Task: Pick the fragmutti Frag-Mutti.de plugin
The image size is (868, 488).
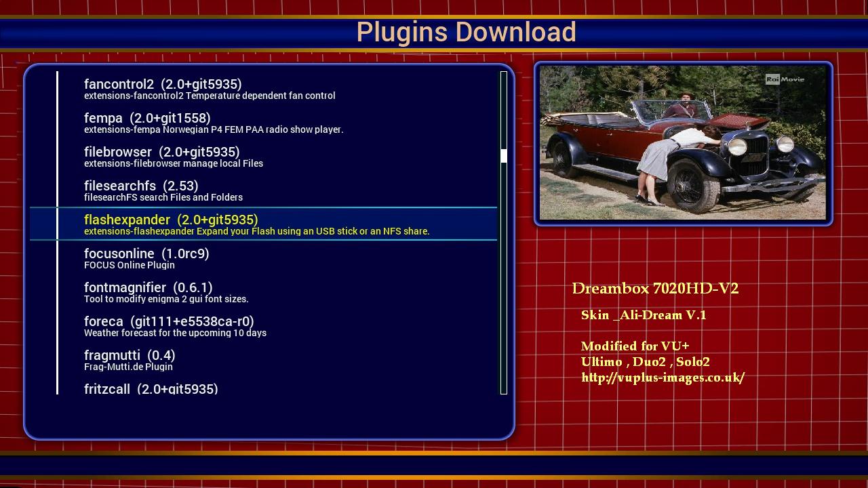Action: click(x=263, y=360)
